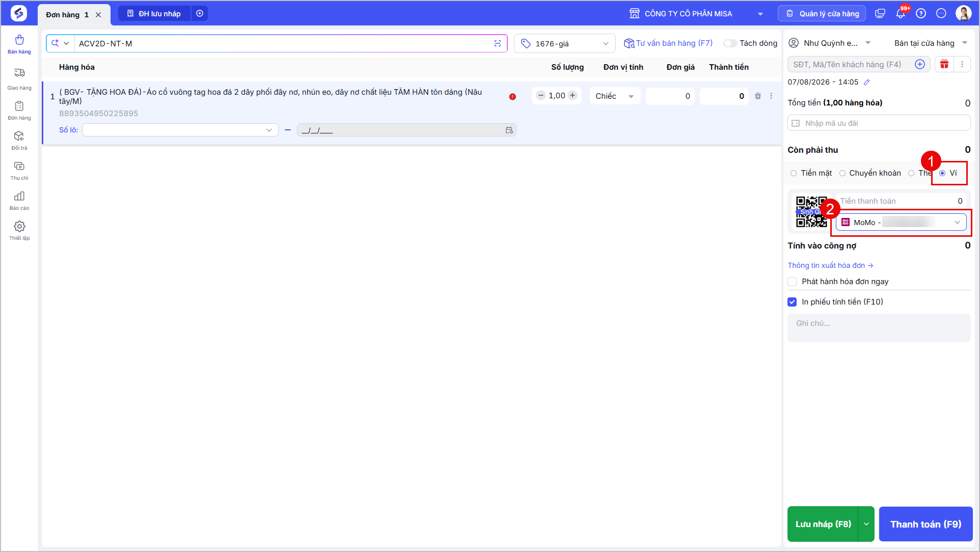This screenshot has height=552, width=980.
Task: Expand the Chiếc unit dropdown
Action: (x=615, y=96)
